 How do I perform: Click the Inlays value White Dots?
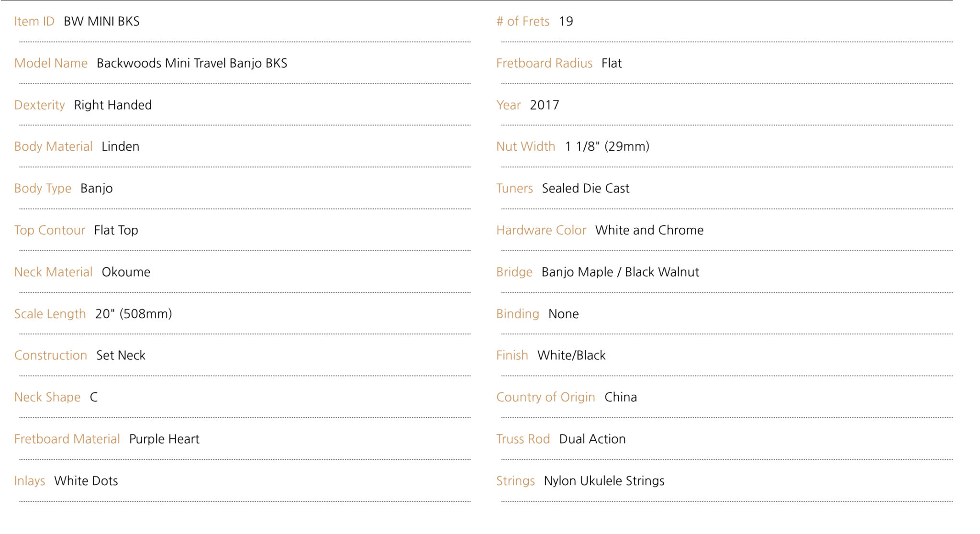click(x=86, y=481)
